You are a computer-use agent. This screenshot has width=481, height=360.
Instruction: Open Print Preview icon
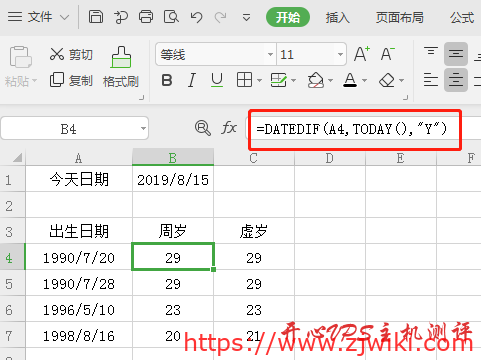click(171, 16)
